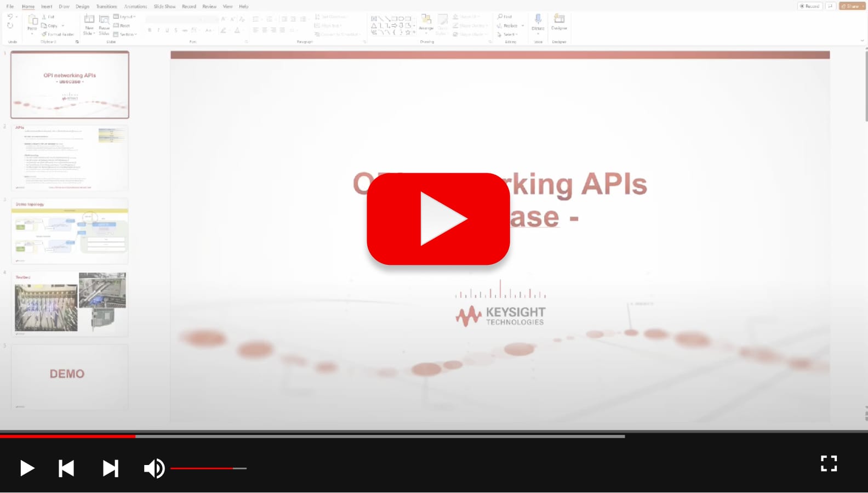Adjust the red volume slider
This screenshot has width=868, height=493.
208,468
